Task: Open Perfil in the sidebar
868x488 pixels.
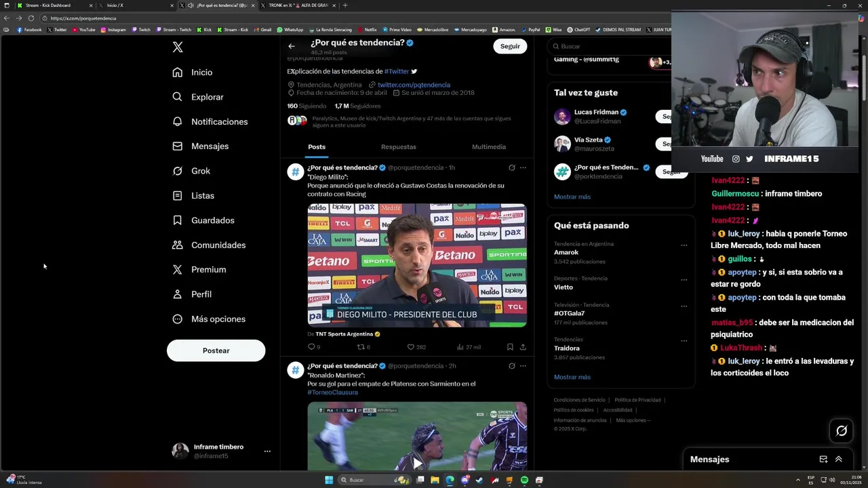Action: pos(192,294)
